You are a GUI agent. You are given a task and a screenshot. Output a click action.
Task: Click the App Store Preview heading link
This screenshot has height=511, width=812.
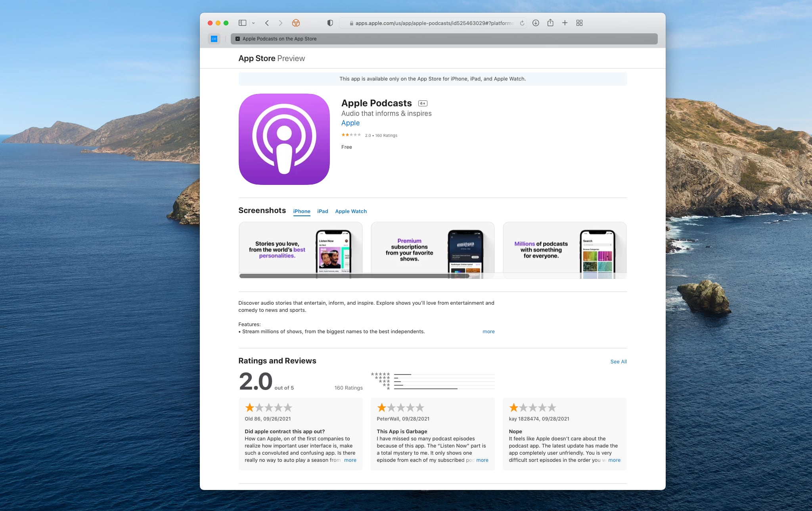pos(272,58)
